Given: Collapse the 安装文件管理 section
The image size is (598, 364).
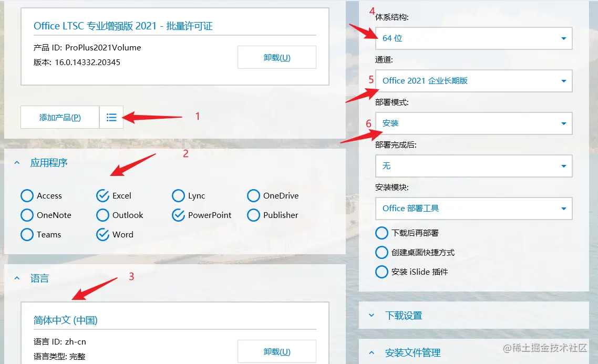Looking at the screenshot, I should coord(372,353).
